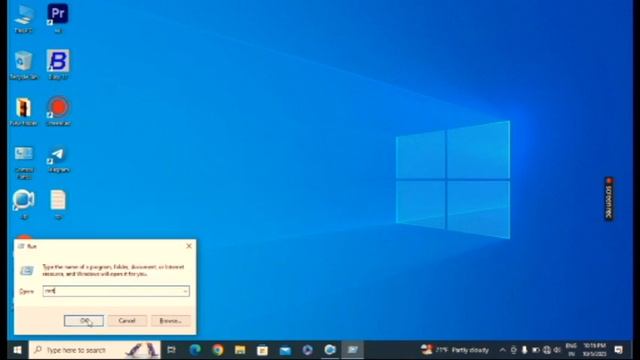This screenshot has height=360, width=640.
Task: Open the Partly cloudy weather widget
Action: tap(455, 350)
